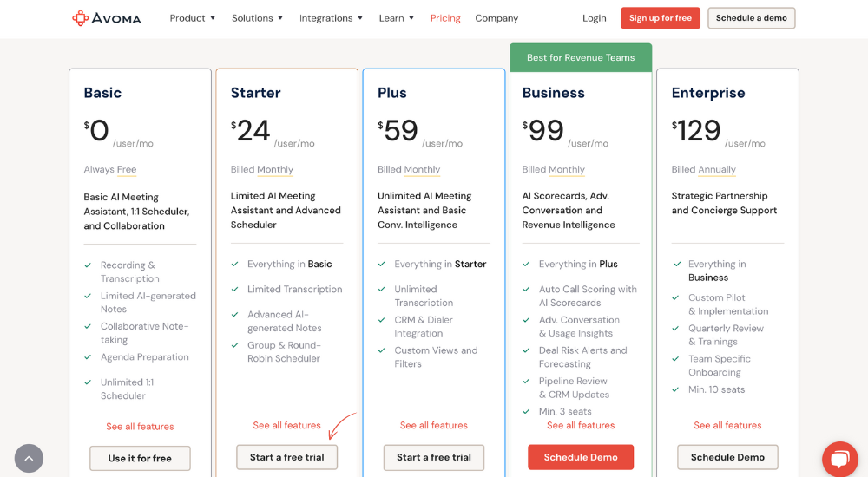Expand the Product dropdown menu
This screenshot has height=477, width=868.
coord(192,18)
